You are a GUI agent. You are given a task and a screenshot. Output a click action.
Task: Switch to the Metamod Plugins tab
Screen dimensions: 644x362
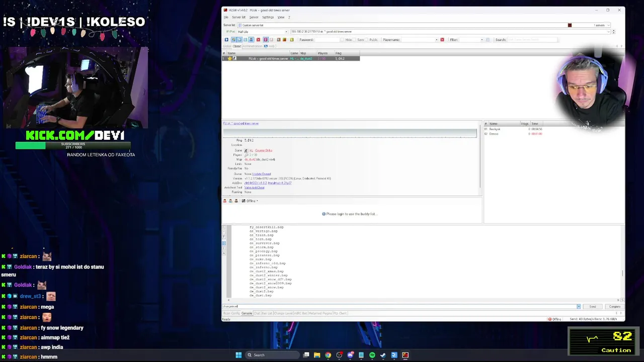pos(320,313)
